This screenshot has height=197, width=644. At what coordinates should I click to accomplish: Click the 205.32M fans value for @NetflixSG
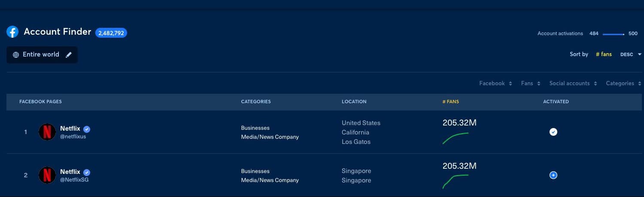click(459, 166)
